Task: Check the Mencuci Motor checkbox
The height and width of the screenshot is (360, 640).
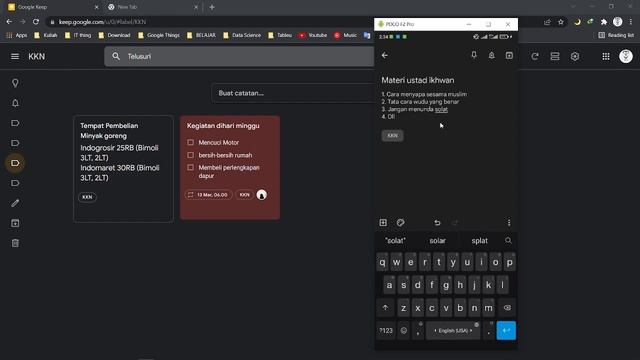Action: 191,142
